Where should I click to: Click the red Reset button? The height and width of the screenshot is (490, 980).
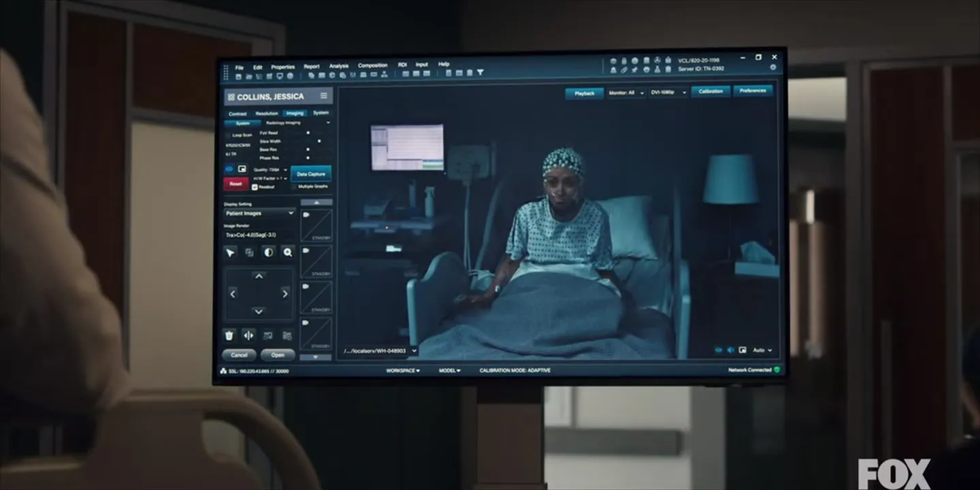235,184
